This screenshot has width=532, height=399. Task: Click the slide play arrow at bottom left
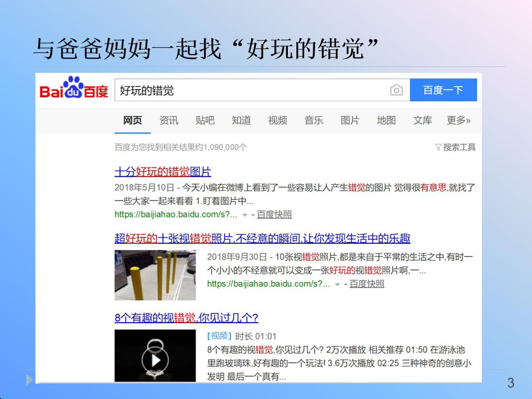[29, 380]
